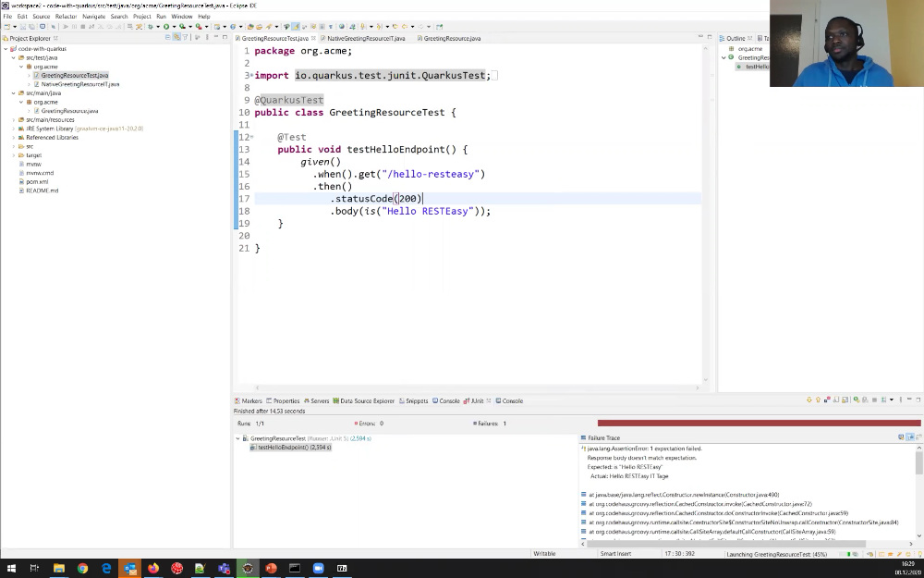
Task: Open Google Chrome from the taskbar
Action: click(82, 569)
